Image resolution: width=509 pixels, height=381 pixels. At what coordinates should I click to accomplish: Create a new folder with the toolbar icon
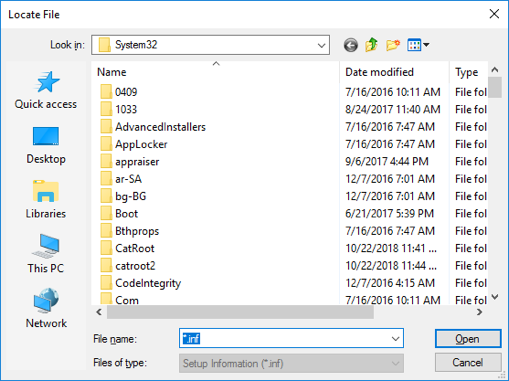coord(393,45)
